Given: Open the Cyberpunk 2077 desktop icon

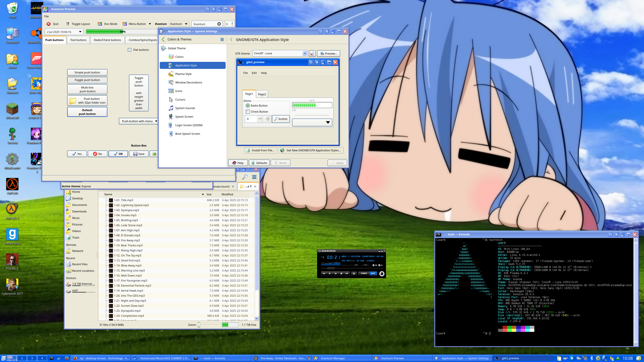Looking at the screenshot, I should [x=12, y=287].
